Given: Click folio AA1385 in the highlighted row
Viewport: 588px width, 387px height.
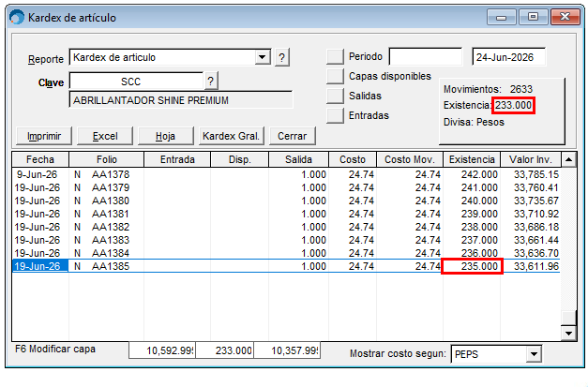Looking at the screenshot, I should click(111, 266).
